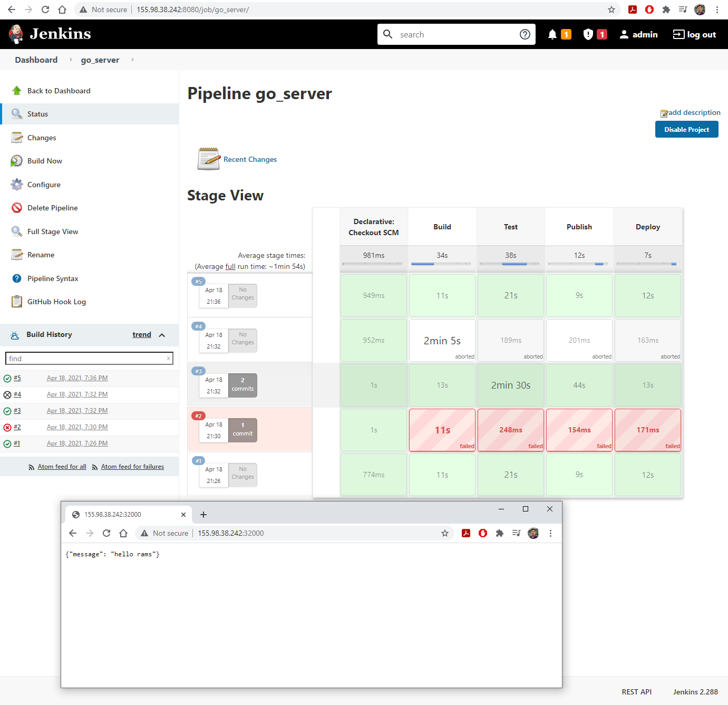
Task: Open Full Stage View from the sidebar
Action: (53, 231)
